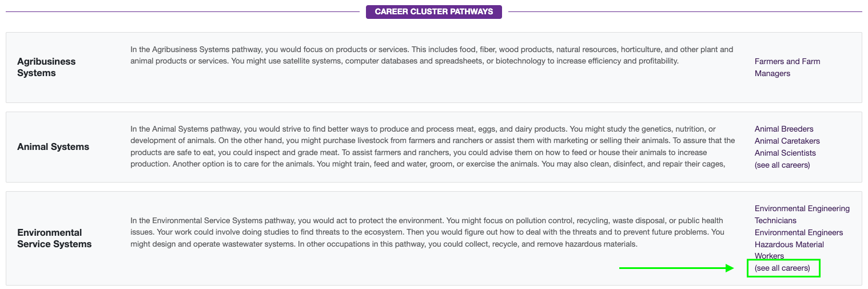
Task: Open the Hazardous Material Workers link
Action: pyautogui.click(x=789, y=250)
